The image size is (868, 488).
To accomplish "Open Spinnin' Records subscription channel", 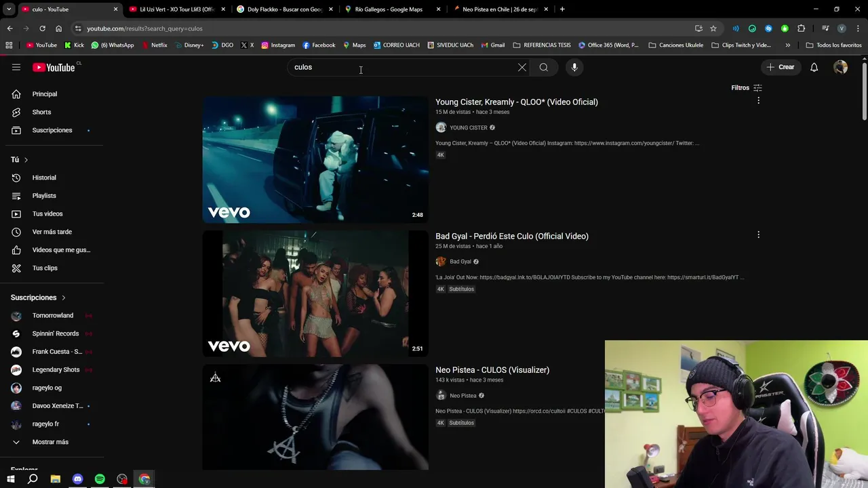I will pos(54,333).
